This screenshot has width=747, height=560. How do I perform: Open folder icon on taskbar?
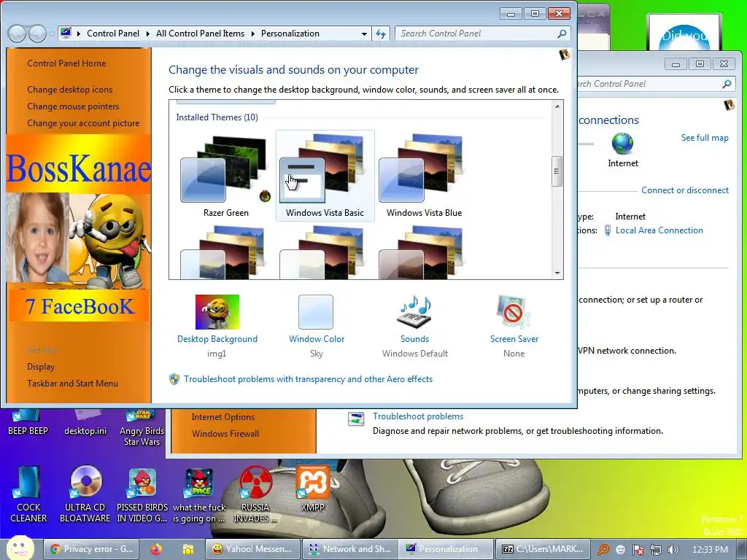coord(187,549)
